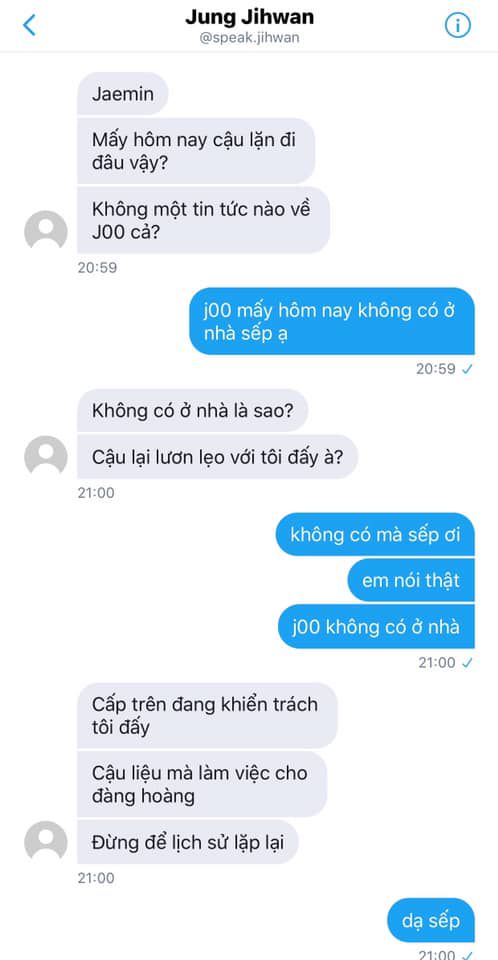Screen dimensions: 498x960
Task: Tap the "dạ sếp" reply bubble
Action: (x=431, y=920)
